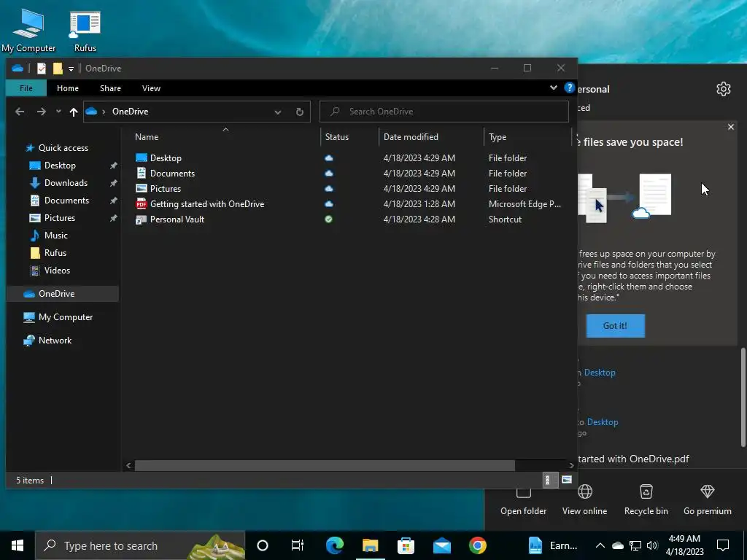Switch to Large icons view in status bar
Image resolution: width=747 pixels, height=560 pixels.
click(x=566, y=480)
